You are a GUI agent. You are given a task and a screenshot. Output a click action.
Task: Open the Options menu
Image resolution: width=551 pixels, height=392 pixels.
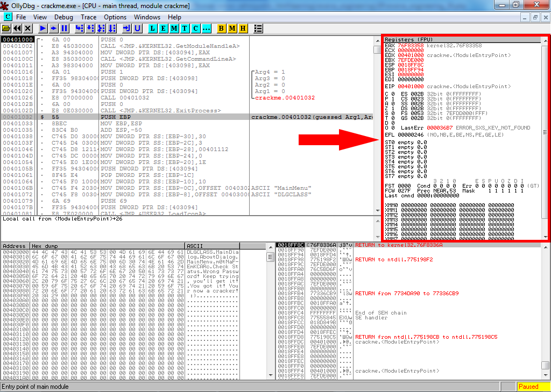[115, 17]
